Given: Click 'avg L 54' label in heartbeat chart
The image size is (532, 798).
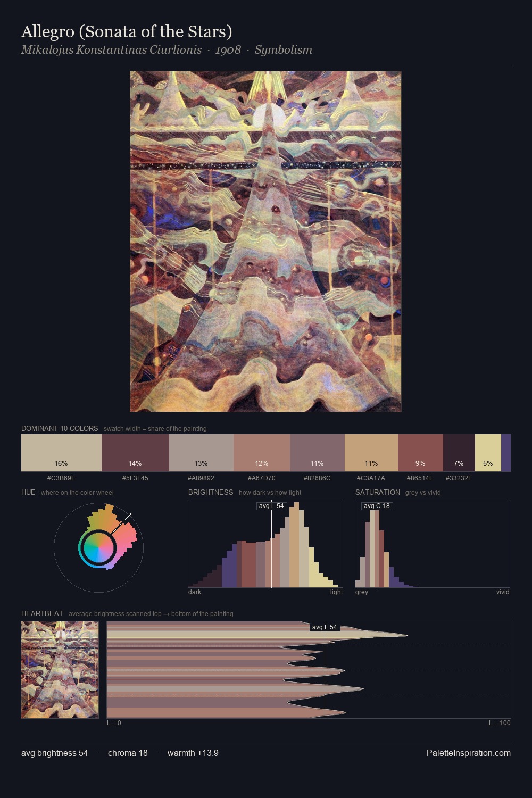Looking at the screenshot, I should coord(325,627).
